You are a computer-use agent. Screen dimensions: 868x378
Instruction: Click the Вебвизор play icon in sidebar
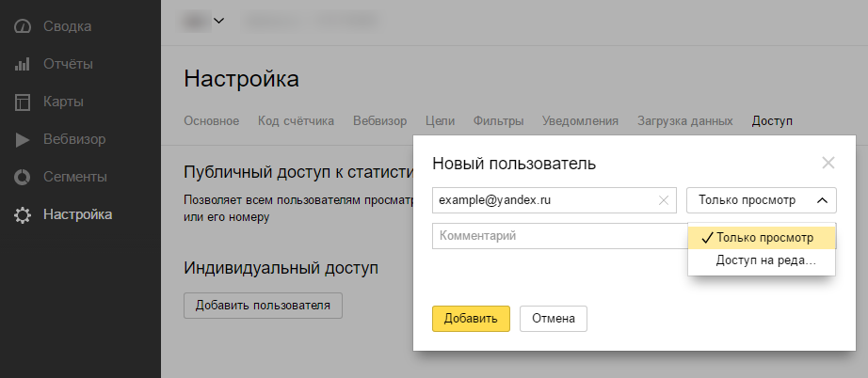24,139
